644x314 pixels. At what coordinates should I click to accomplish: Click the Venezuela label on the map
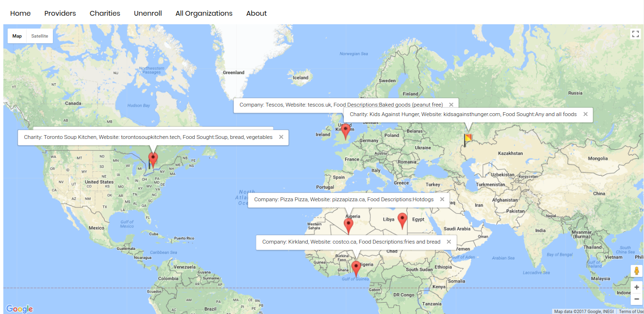pos(184,267)
